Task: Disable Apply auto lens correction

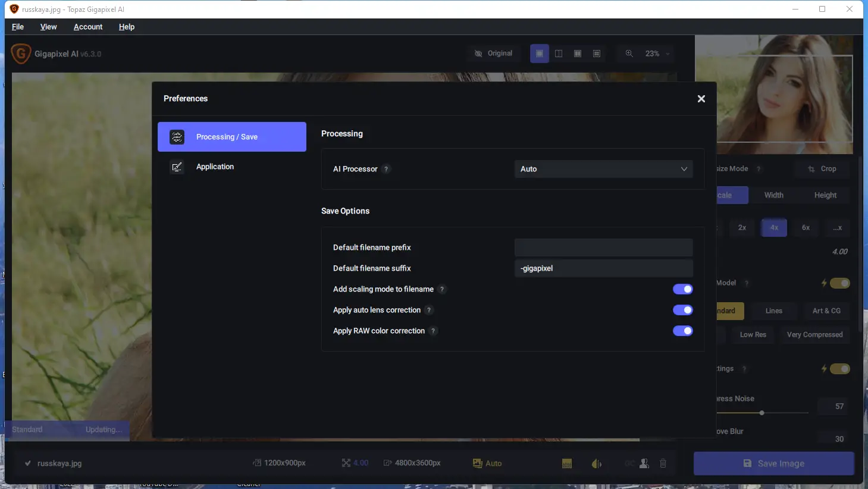Action: tap(683, 310)
